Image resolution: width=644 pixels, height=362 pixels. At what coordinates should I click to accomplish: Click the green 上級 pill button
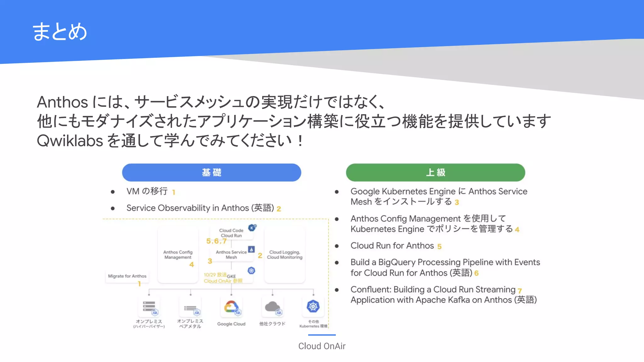tap(436, 172)
